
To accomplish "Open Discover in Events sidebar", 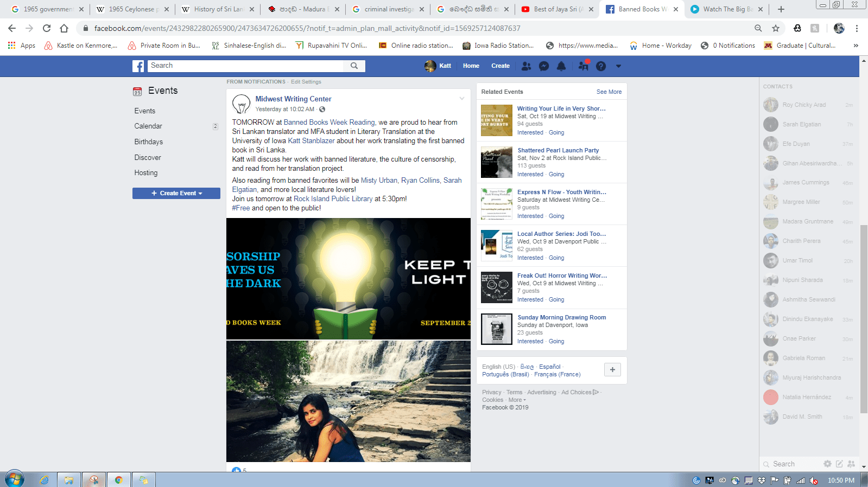I will click(148, 157).
